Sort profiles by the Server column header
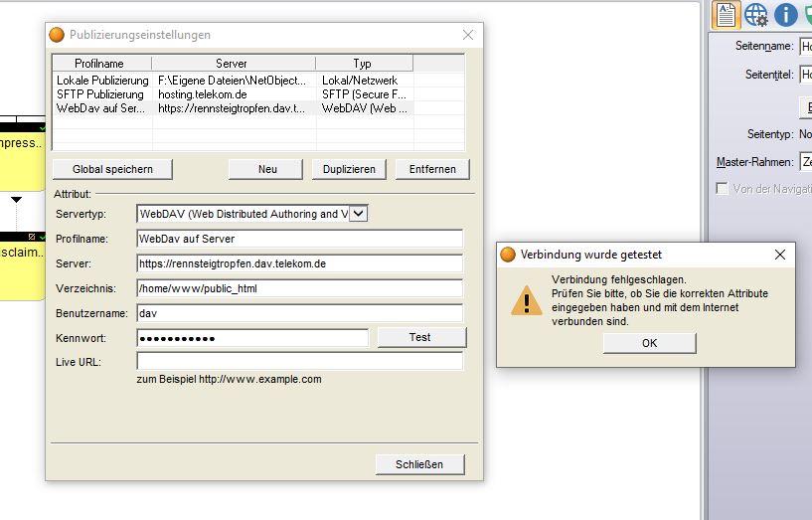Image resolution: width=812 pixels, height=520 pixels. (234, 64)
